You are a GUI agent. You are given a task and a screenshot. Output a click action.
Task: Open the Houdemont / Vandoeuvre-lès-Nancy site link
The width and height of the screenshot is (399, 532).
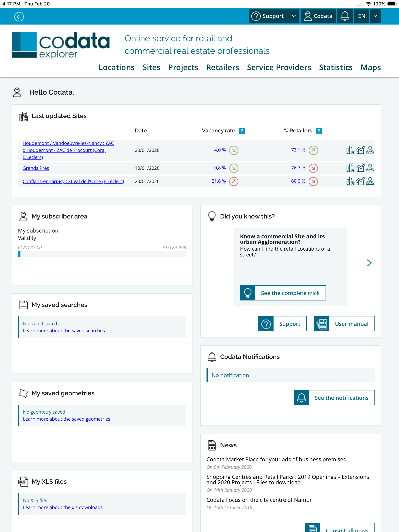coord(68,150)
